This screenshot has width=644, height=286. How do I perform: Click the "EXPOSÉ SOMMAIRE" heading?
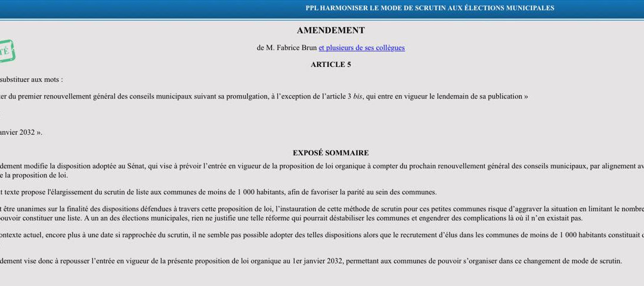point(330,153)
